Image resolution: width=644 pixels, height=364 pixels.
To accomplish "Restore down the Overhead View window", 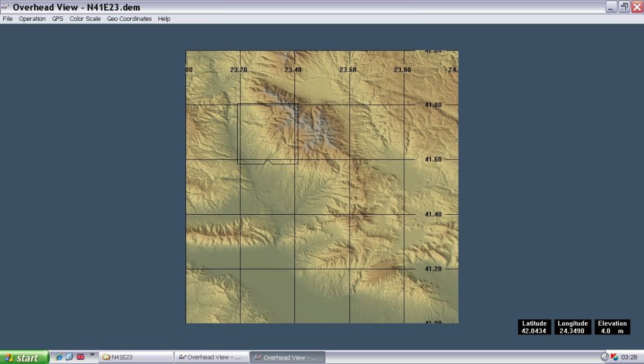I will [624, 7].
